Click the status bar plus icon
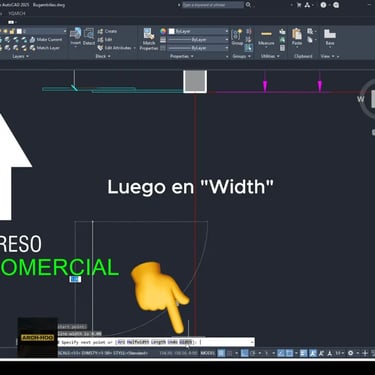375x375 pixels. click(x=365, y=353)
